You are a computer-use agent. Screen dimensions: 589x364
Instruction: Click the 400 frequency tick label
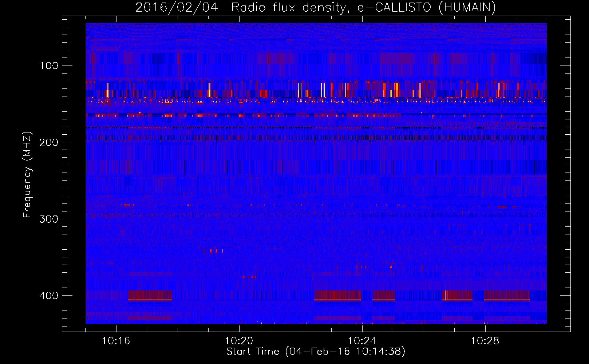click(x=49, y=295)
